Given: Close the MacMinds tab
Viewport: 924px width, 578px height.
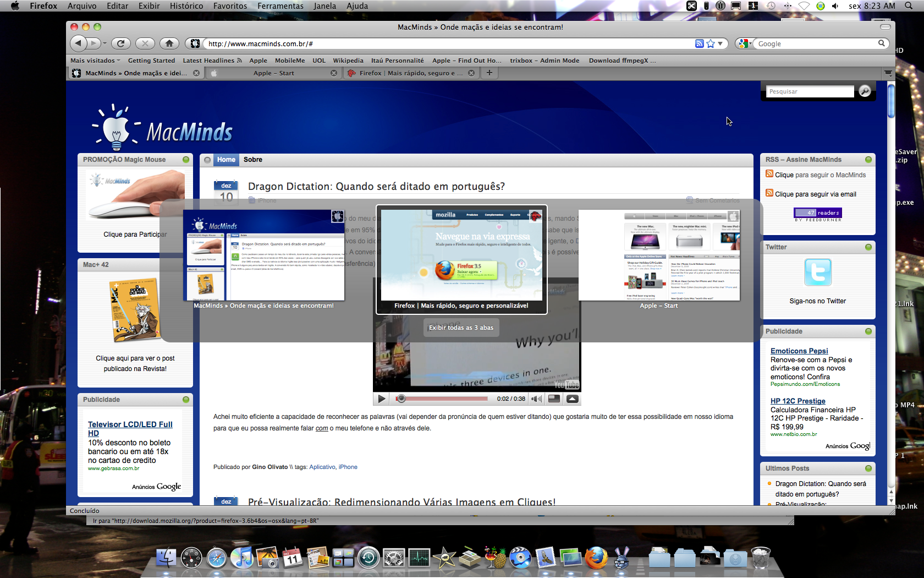Looking at the screenshot, I should pyautogui.click(x=196, y=73).
